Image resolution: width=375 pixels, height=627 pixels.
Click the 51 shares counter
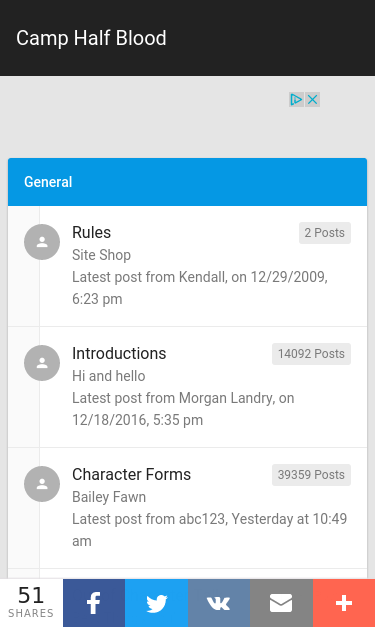pos(31,603)
